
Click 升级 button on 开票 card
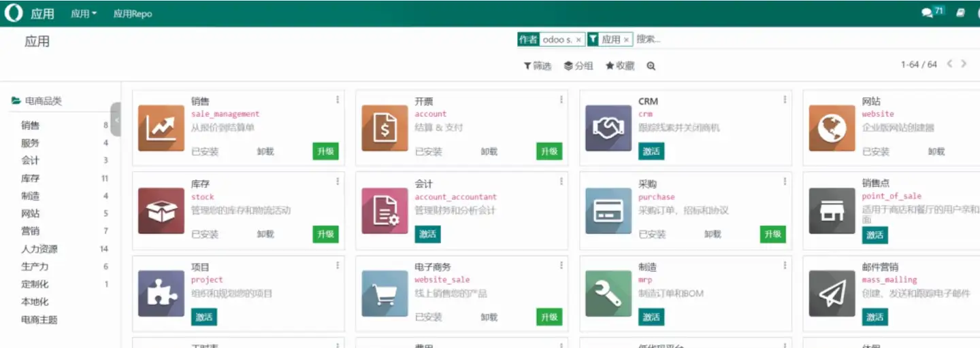[x=549, y=152]
